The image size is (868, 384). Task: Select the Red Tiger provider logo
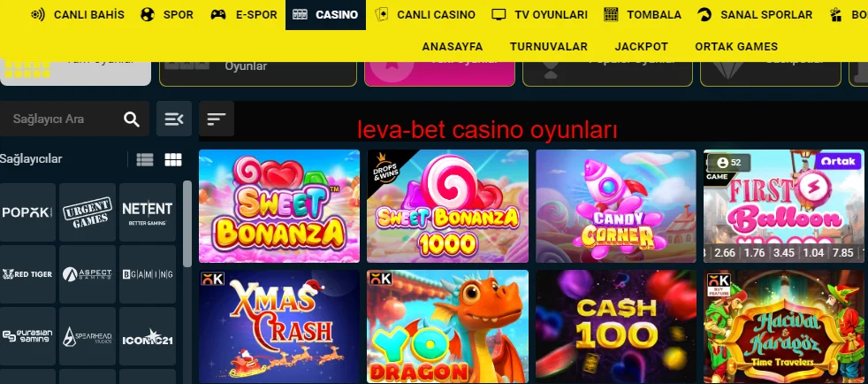tap(27, 274)
